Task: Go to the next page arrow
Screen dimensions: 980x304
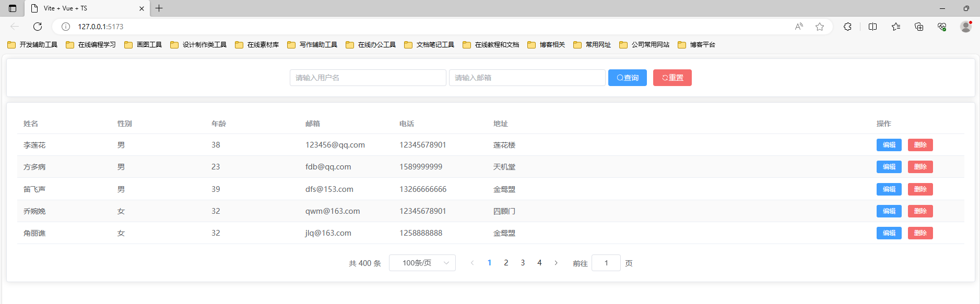Action: pyautogui.click(x=556, y=263)
